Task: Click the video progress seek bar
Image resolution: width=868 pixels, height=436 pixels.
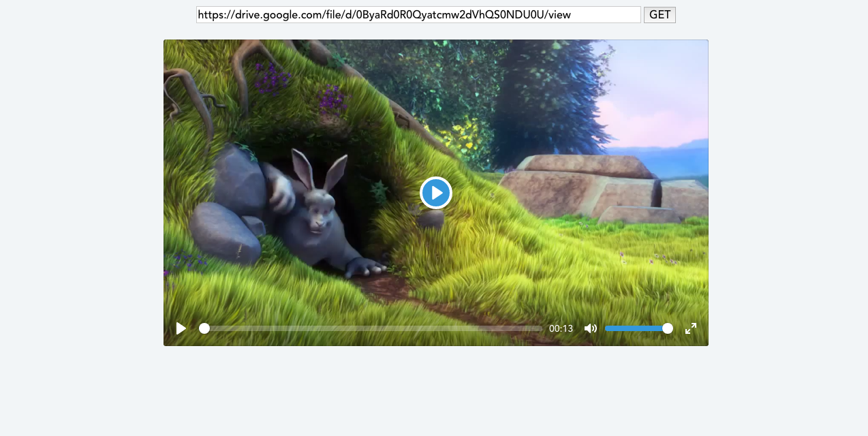Action: coord(371,328)
